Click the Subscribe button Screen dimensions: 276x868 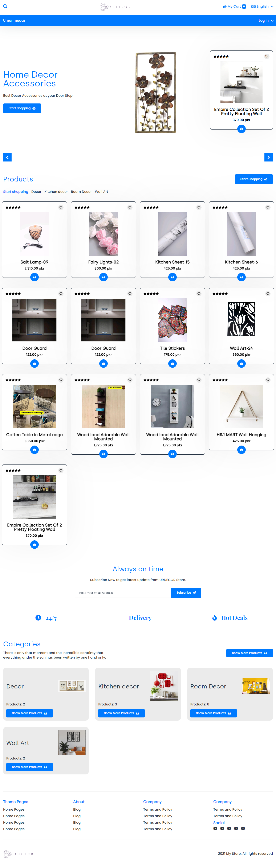(186, 592)
